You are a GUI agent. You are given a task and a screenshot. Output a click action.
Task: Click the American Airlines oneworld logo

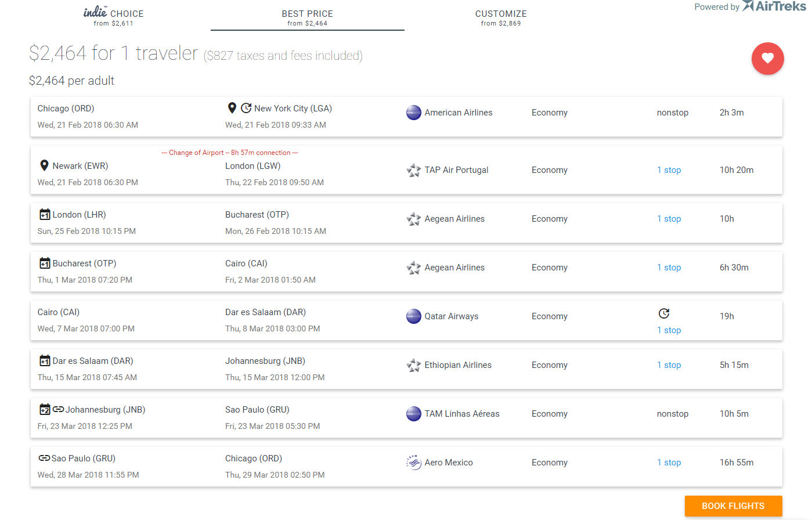coord(414,113)
